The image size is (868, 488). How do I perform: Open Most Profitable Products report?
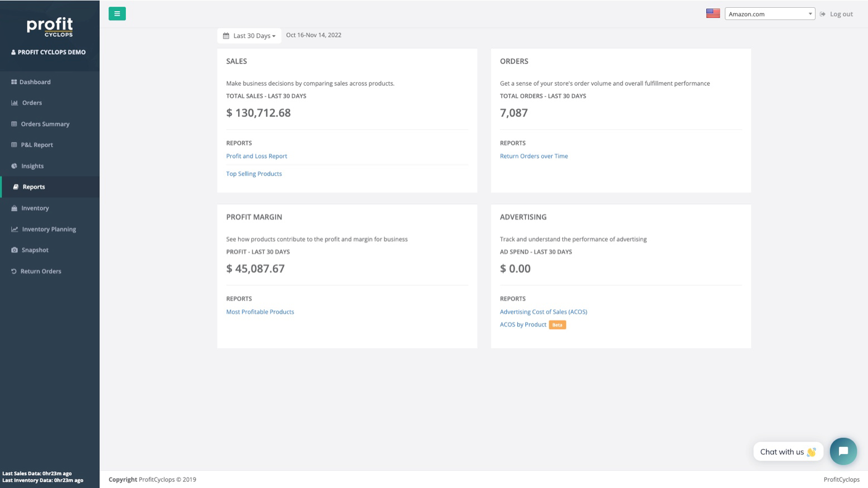[260, 312]
